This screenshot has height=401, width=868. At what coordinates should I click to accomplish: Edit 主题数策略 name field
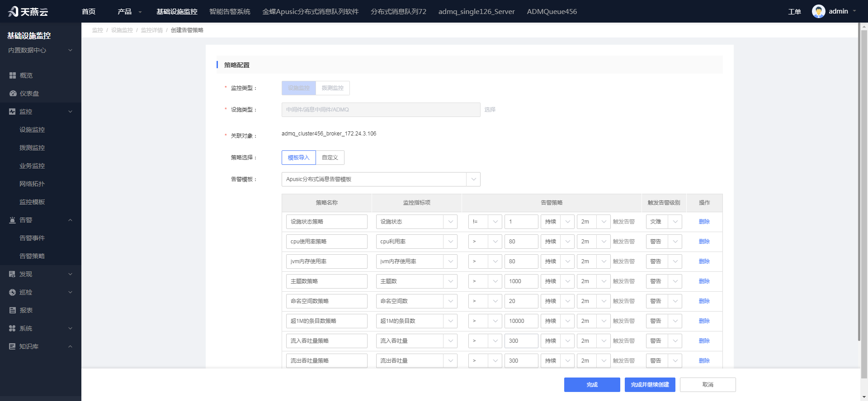(327, 281)
